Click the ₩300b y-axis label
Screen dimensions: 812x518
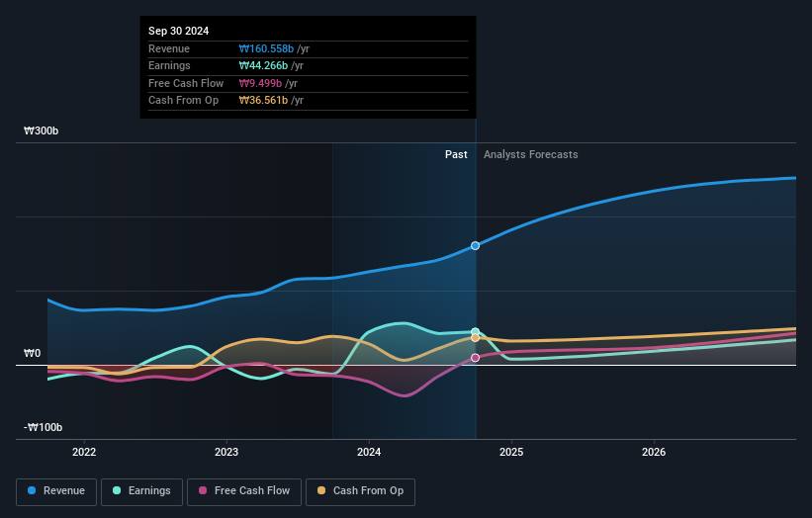[x=41, y=130]
